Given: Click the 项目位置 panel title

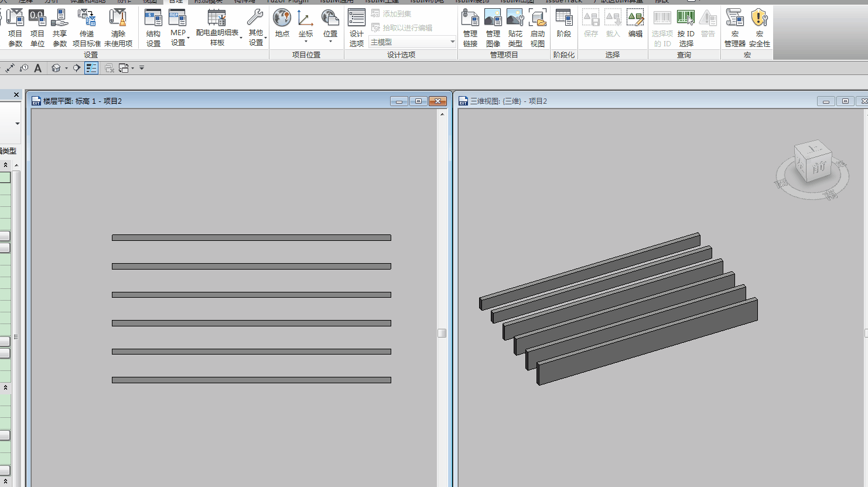Looking at the screenshot, I should [x=306, y=55].
